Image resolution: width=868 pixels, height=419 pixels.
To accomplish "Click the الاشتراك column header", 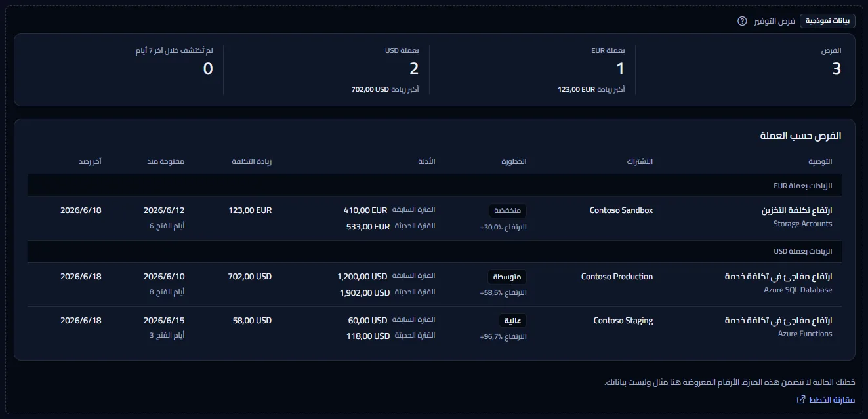I will [640, 161].
